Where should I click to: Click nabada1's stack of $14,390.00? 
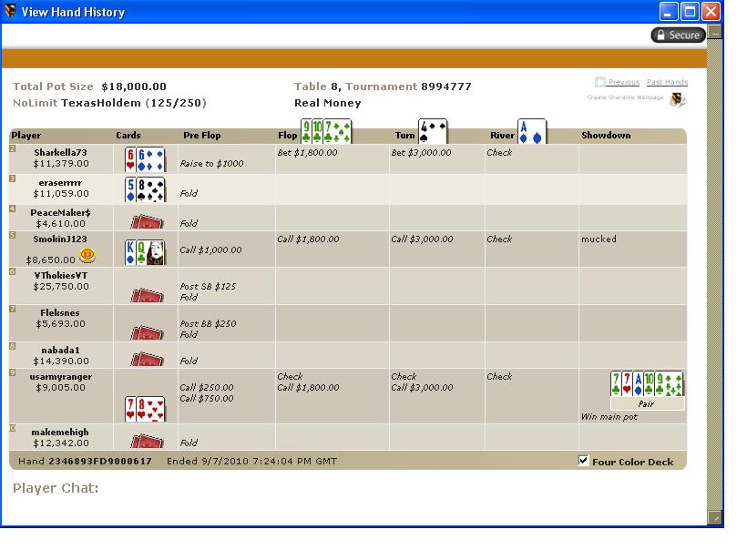click(x=61, y=361)
